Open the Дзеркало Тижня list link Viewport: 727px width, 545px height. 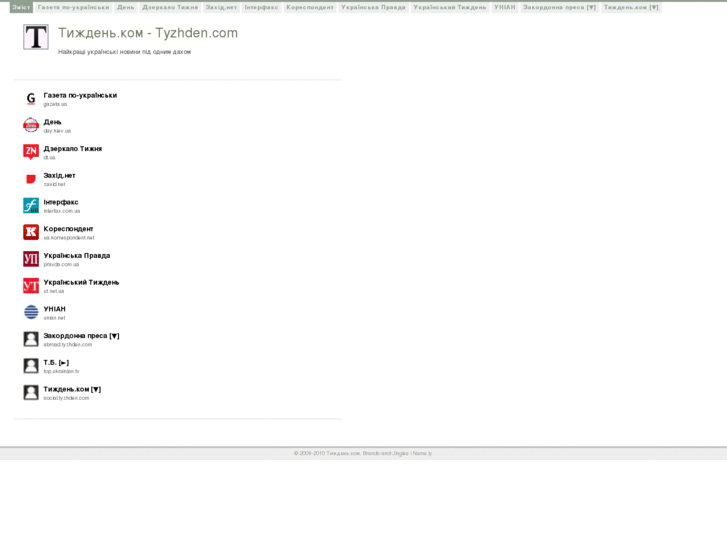73,149
